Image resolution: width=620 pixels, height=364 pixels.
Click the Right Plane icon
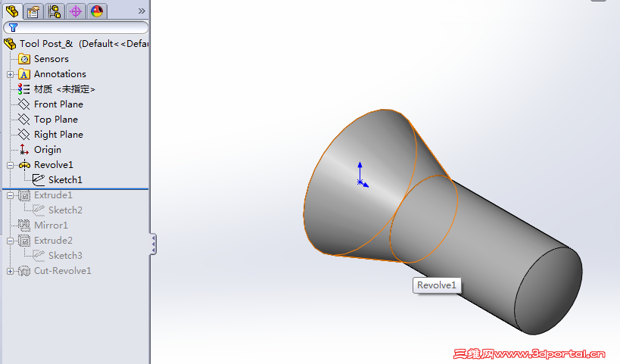[x=24, y=135]
